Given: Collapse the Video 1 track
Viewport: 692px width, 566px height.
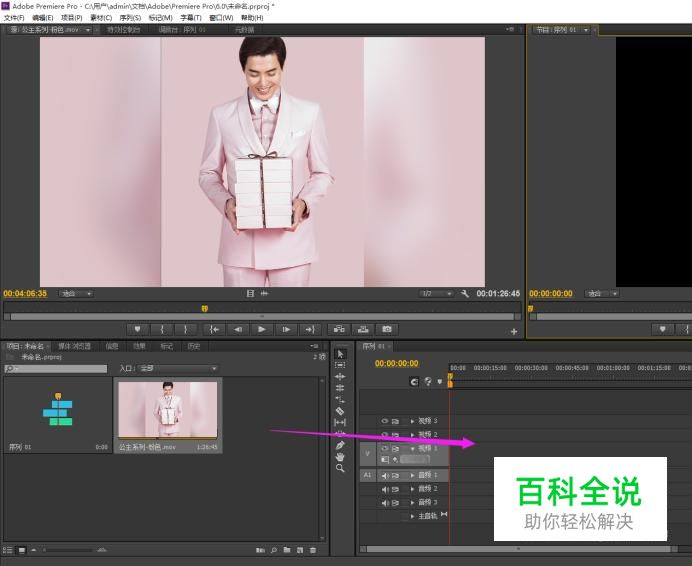Looking at the screenshot, I should (x=412, y=449).
